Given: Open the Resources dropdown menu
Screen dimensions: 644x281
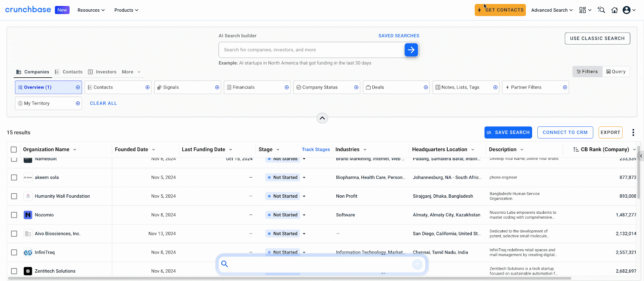Looking at the screenshot, I should click(91, 10).
